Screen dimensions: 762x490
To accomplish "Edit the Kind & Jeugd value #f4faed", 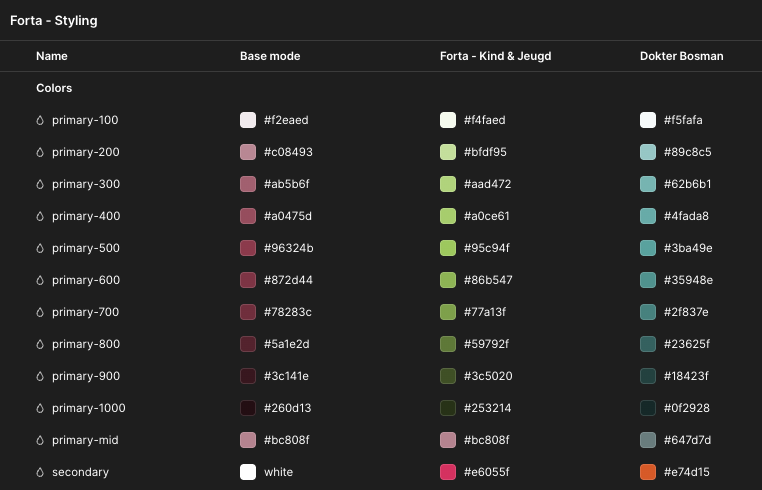I will (485, 120).
